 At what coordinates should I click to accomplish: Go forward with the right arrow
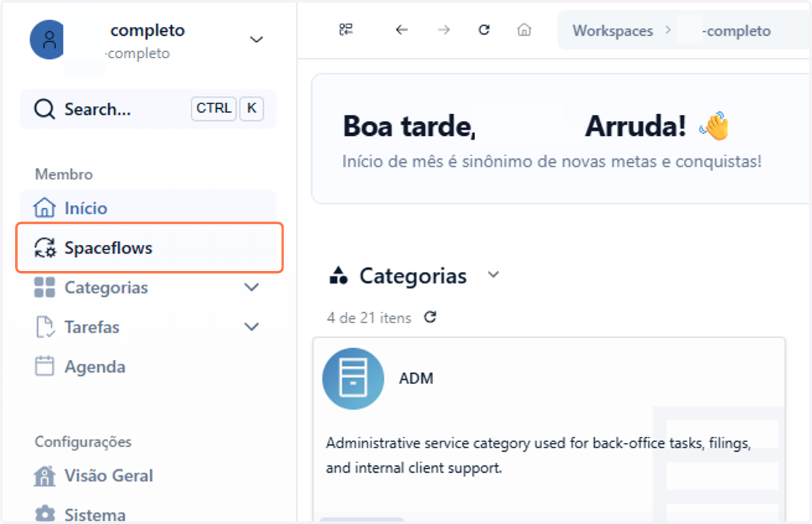pyautogui.click(x=444, y=30)
